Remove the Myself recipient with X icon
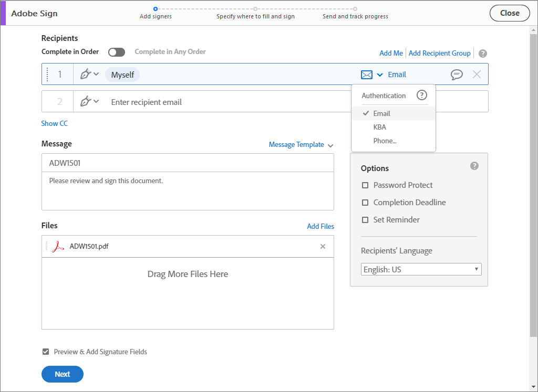The image size is (538, 392). pyautogui.click(x=477, y=75)
